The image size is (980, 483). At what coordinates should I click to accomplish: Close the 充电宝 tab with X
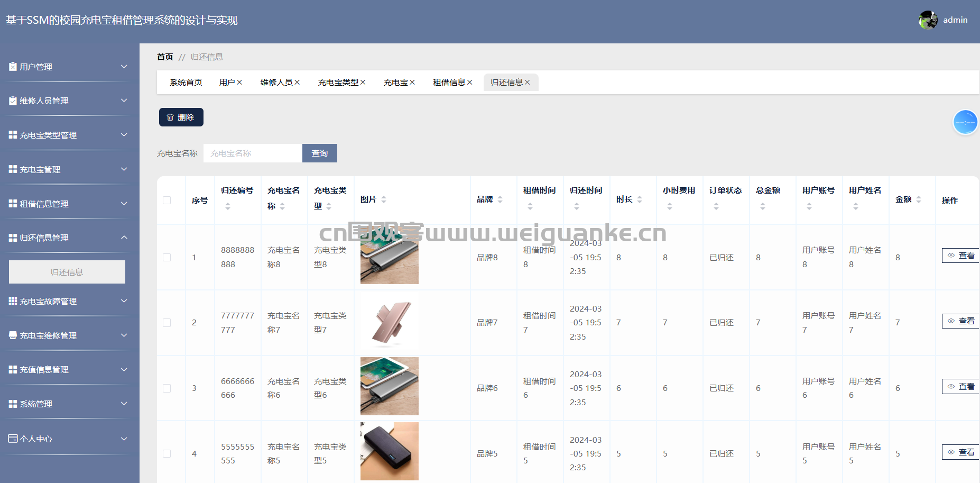412,82
